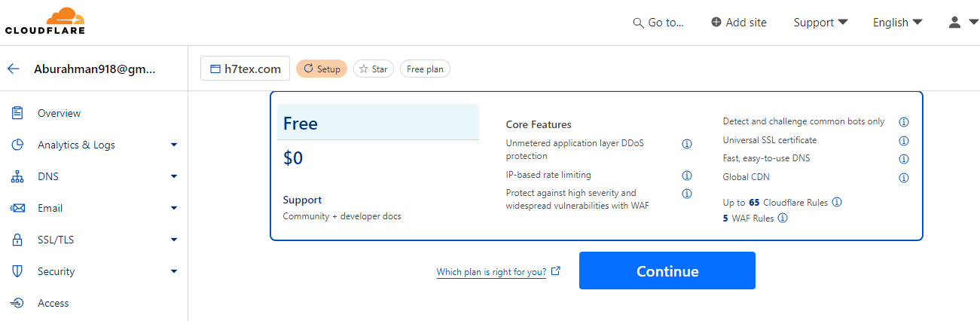Click info icon for Fast, easy-to-use DNS

904,159
